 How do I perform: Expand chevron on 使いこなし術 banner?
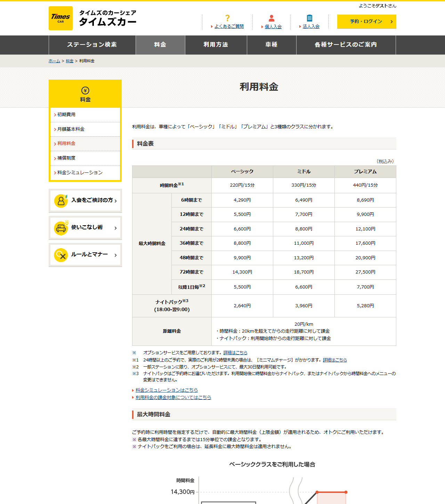pos(115,228)
